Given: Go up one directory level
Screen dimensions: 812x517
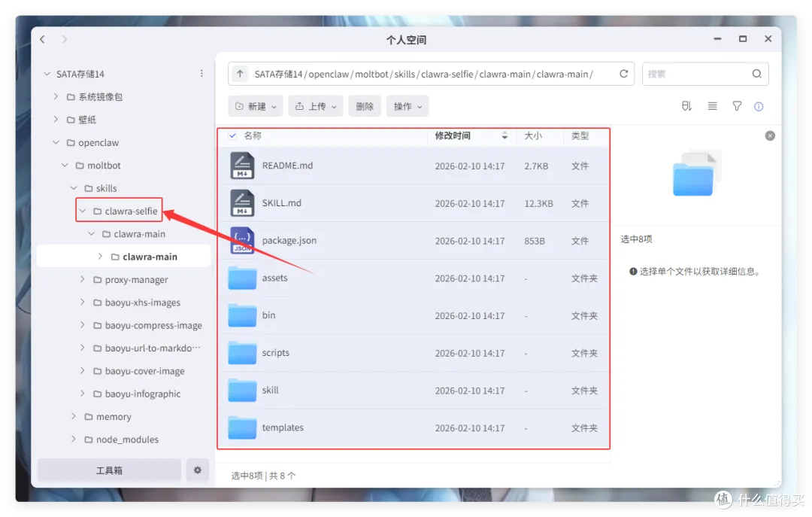Looking at the screenshot, I should pos(240,74).
